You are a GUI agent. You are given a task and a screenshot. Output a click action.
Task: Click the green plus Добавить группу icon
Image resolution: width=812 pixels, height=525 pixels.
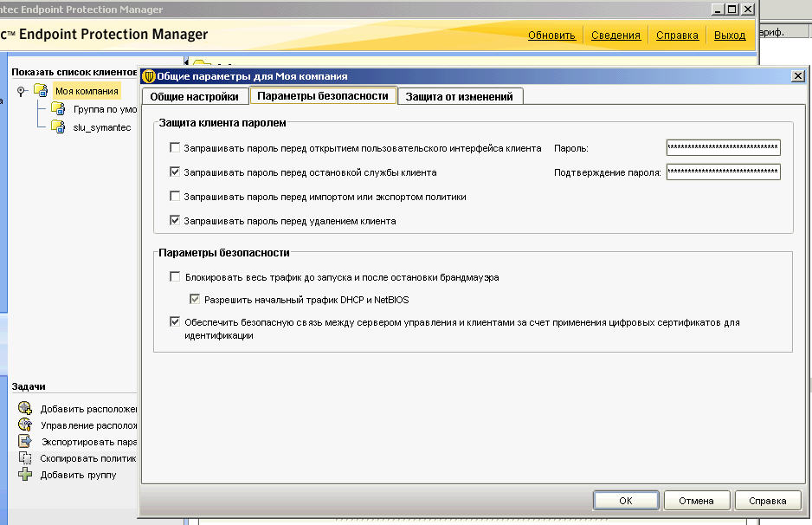tap(25, 474)
